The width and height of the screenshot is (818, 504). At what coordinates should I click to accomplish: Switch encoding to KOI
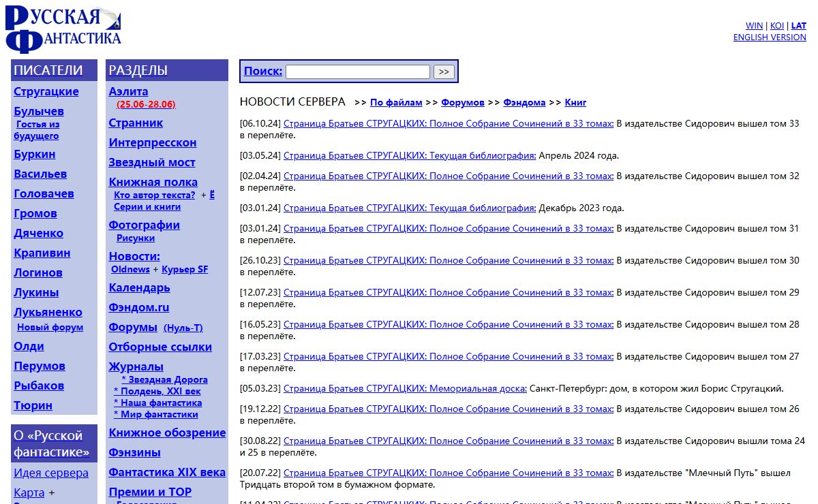point(777,26)
